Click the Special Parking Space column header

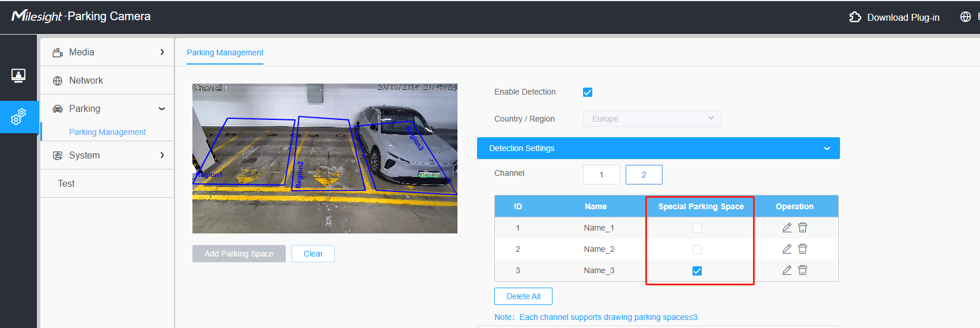[701, 206]
